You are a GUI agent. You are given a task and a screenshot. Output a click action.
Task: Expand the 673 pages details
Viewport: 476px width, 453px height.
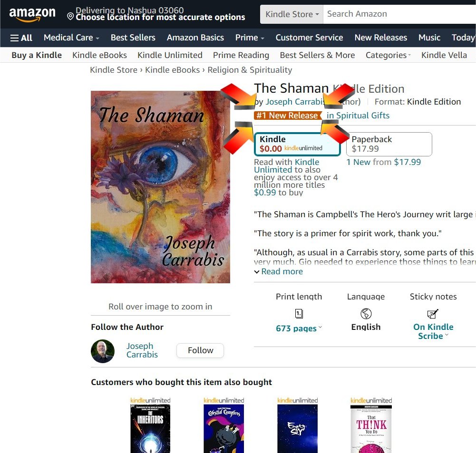(299, 328)
